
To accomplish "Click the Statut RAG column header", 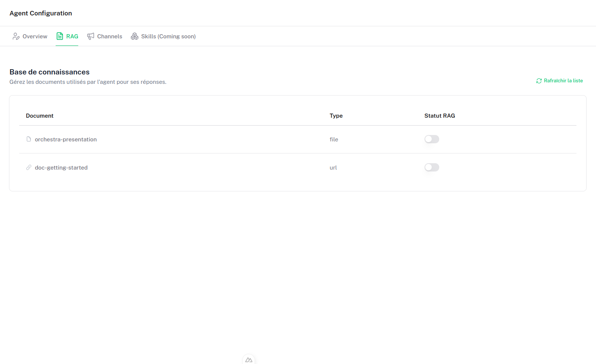I will tap(440, 116).
